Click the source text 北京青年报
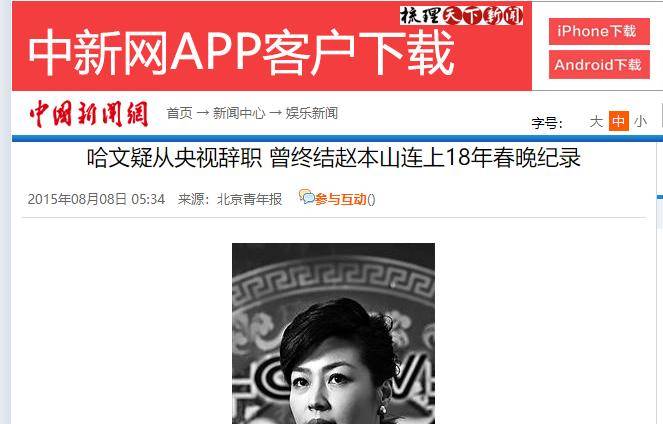 tap(249, 199)
